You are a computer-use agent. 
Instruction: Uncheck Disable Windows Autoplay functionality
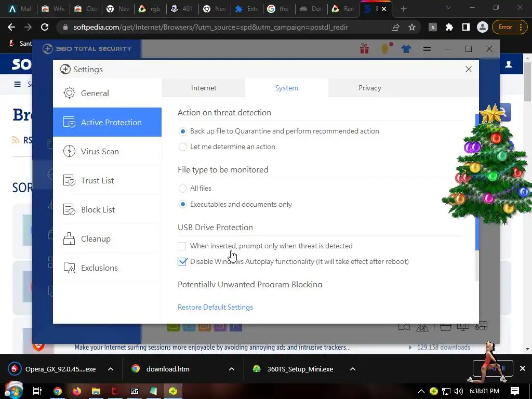tap(182, 262)
